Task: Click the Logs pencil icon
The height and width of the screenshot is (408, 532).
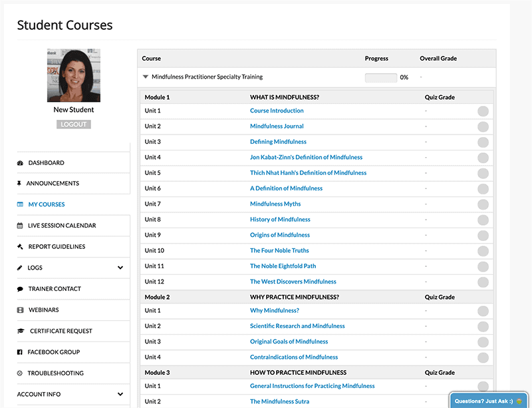Action: coord(19,268)
